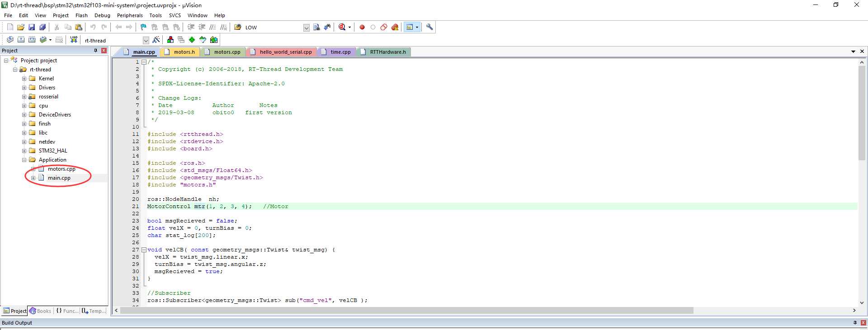Start debug session with magnifier icon
Viewport: 868px width, 330px height.
pos(342,27)
